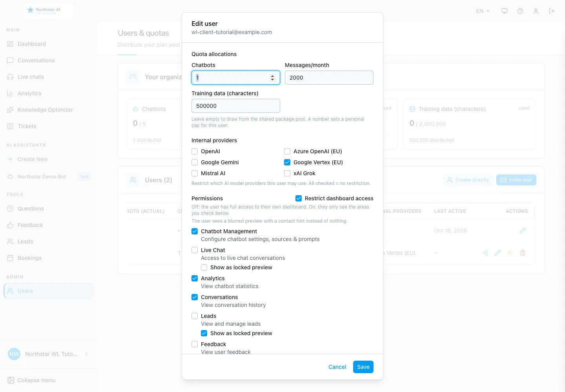Uncheck the Google Vertex (EU) checkbox

click(x=287, y=162)
